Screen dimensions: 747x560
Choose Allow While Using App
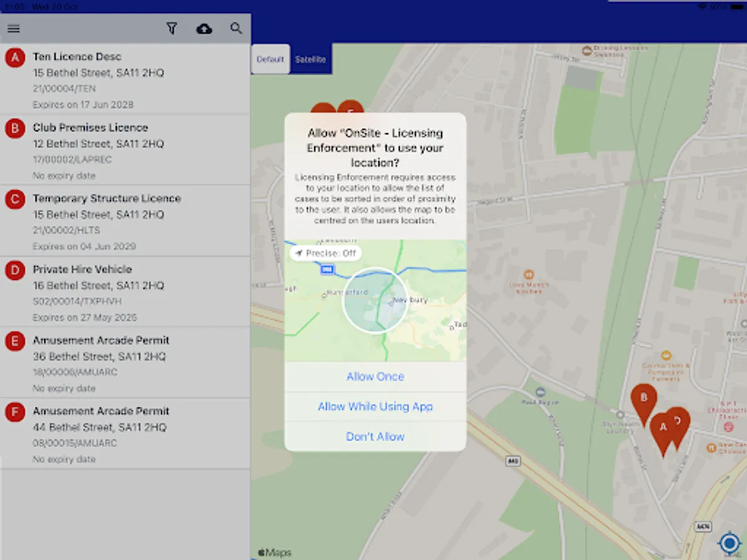[375, 406]
